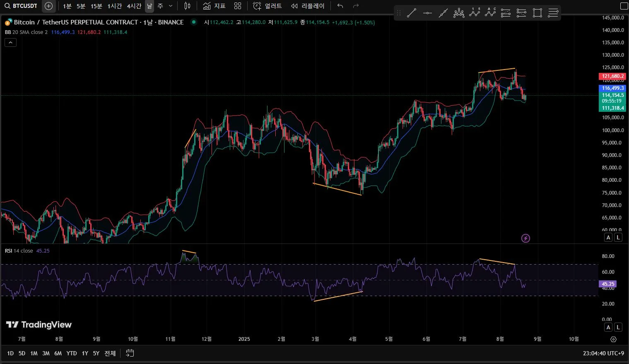The image size is (629, 364).
Task: Switch to the 4시간 timeframe
Action: 134,6
